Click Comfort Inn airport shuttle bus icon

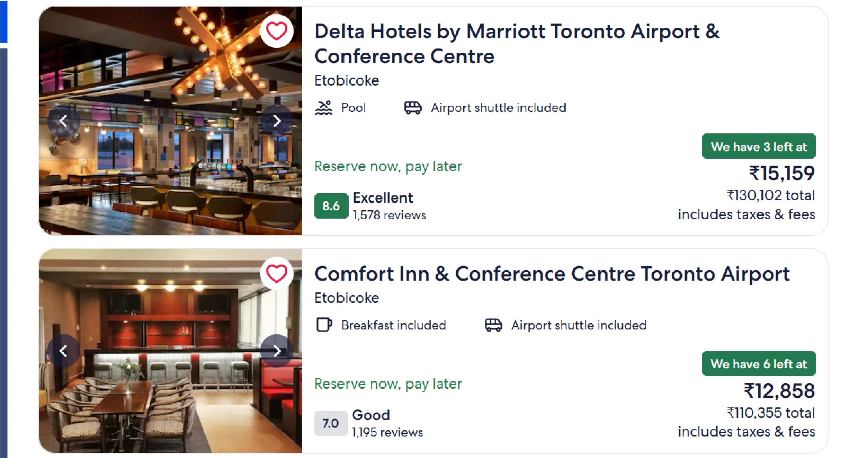click(x=493, y=325)
